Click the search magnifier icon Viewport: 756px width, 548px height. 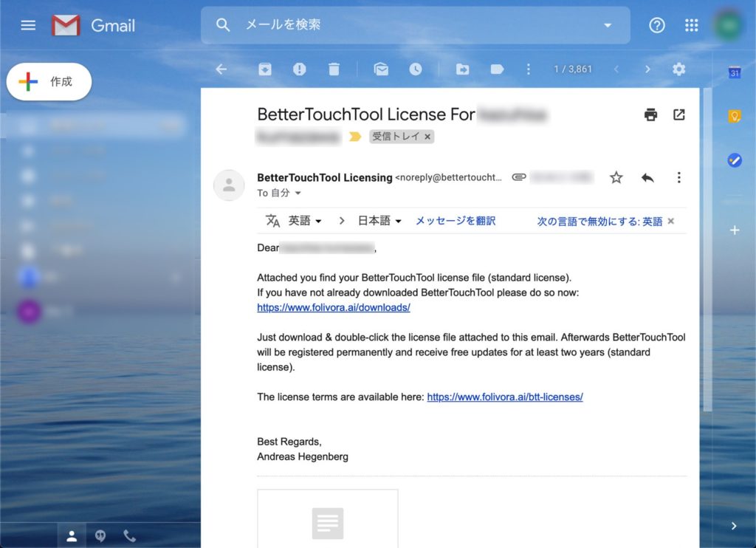223,25
